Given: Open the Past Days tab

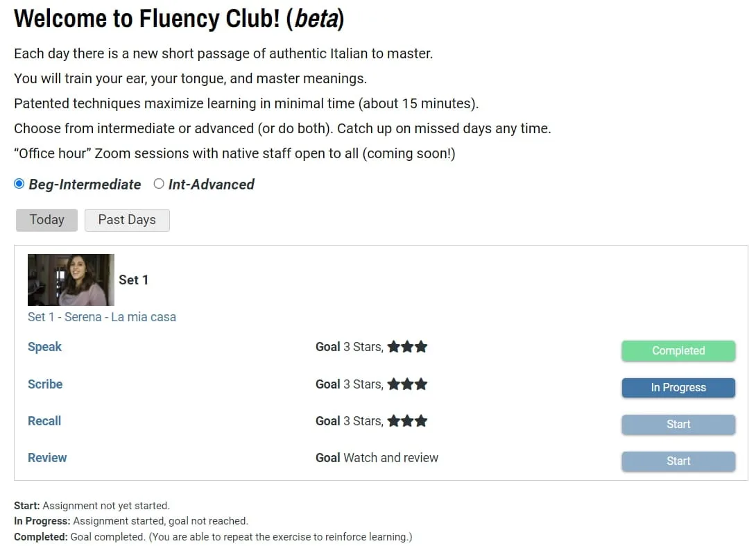Looking at the screenshot, I should [x=127, y=220].
